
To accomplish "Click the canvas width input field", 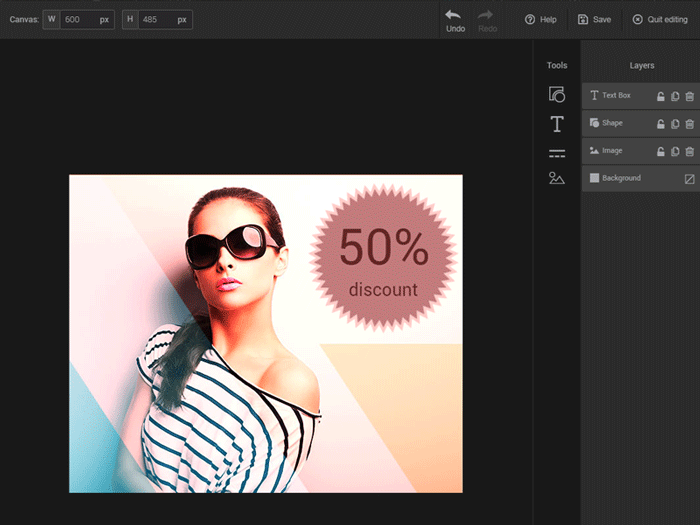I will coord(78,19).
